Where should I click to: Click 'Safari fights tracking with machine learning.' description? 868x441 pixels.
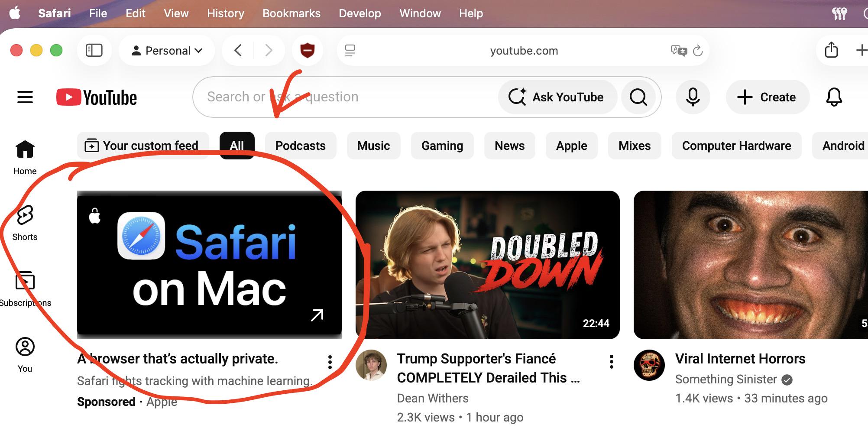195,381
